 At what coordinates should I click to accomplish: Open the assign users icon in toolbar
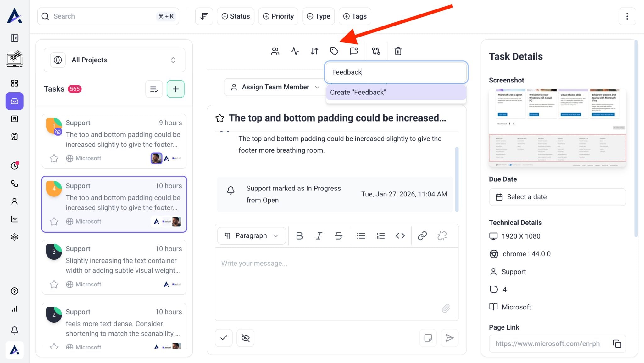coord(275,51)
